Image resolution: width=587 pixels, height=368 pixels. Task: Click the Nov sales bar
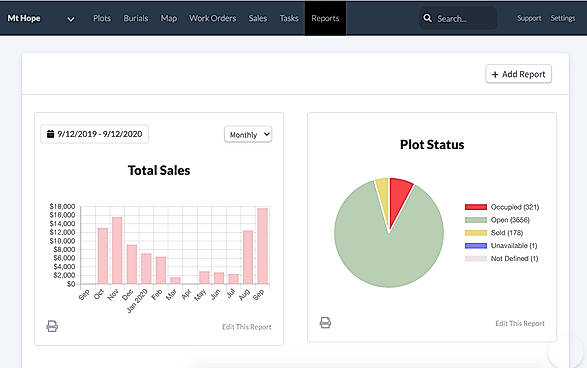(117, 250)
